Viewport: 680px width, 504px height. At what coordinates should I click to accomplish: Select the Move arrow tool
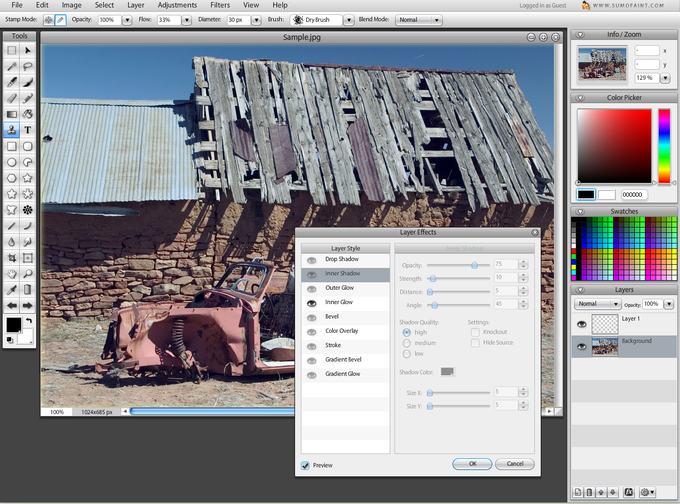pyautogui.click(x=27, y=50)
